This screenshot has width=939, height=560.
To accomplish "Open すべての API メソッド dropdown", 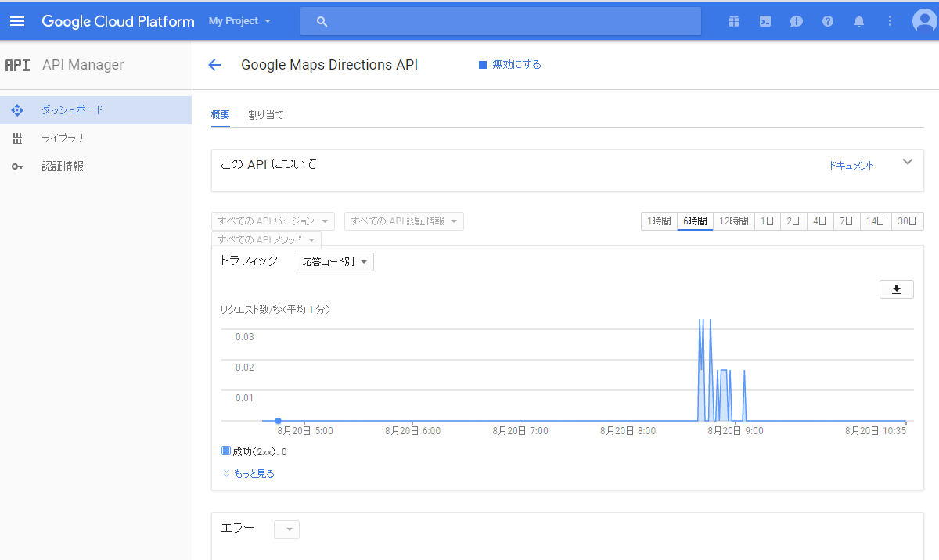I will pos(266,240).
